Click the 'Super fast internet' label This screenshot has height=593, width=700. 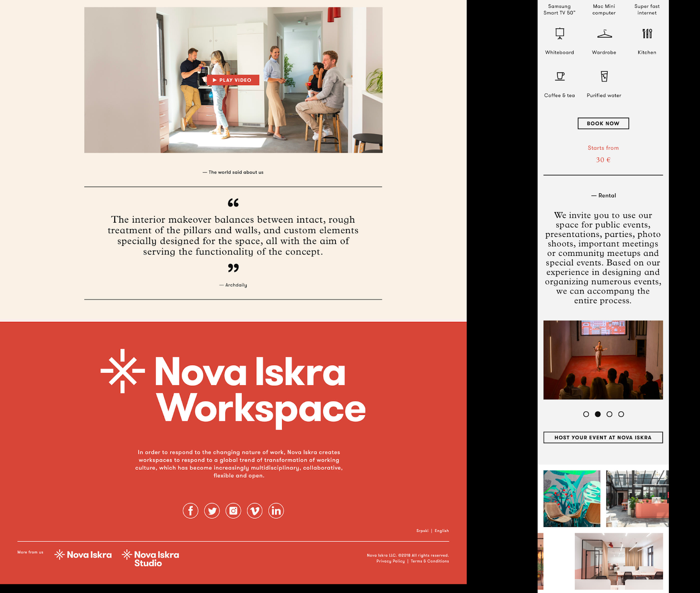pyautogui.click(x=647, y=10)
